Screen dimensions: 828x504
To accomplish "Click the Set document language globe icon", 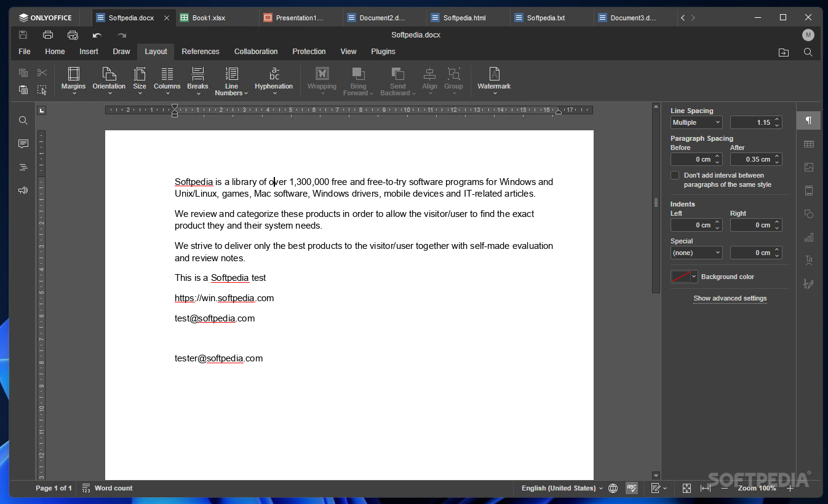I will (x=613, y=488).
